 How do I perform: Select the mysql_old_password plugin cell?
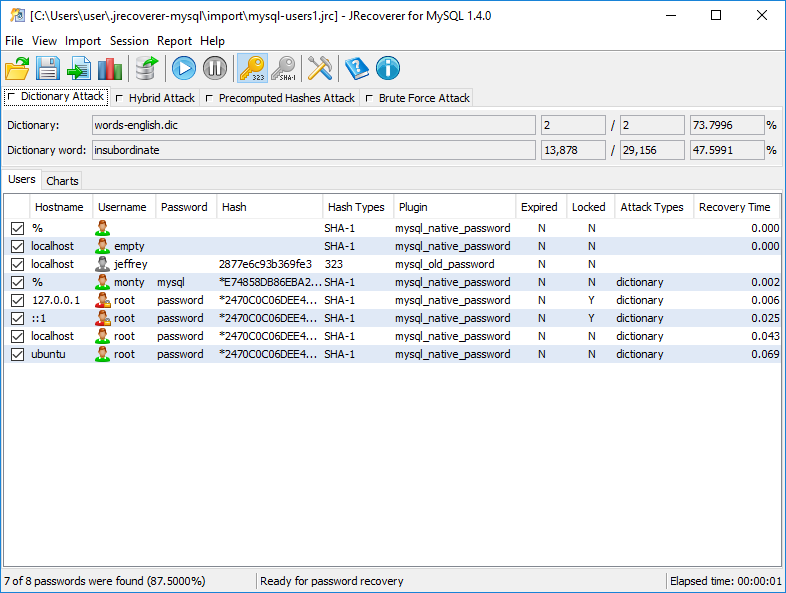pyautogui.click(x=445, y=264)
